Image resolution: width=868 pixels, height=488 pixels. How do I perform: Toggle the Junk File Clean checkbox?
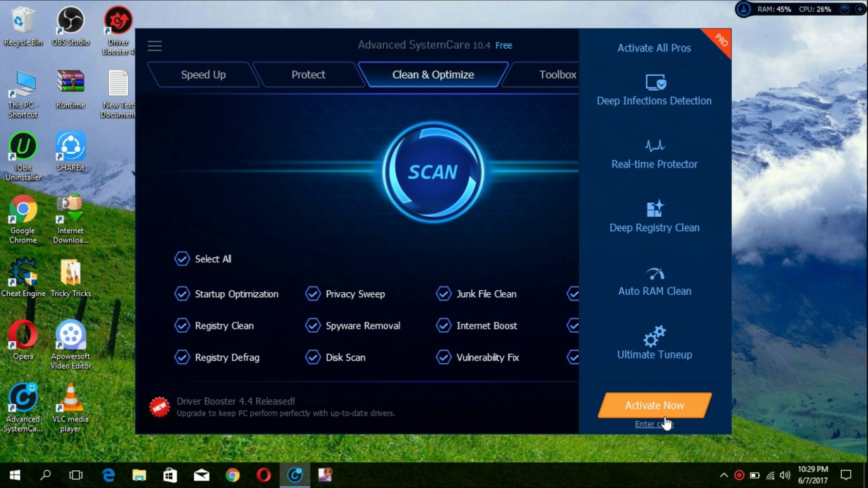pos(443,294)
